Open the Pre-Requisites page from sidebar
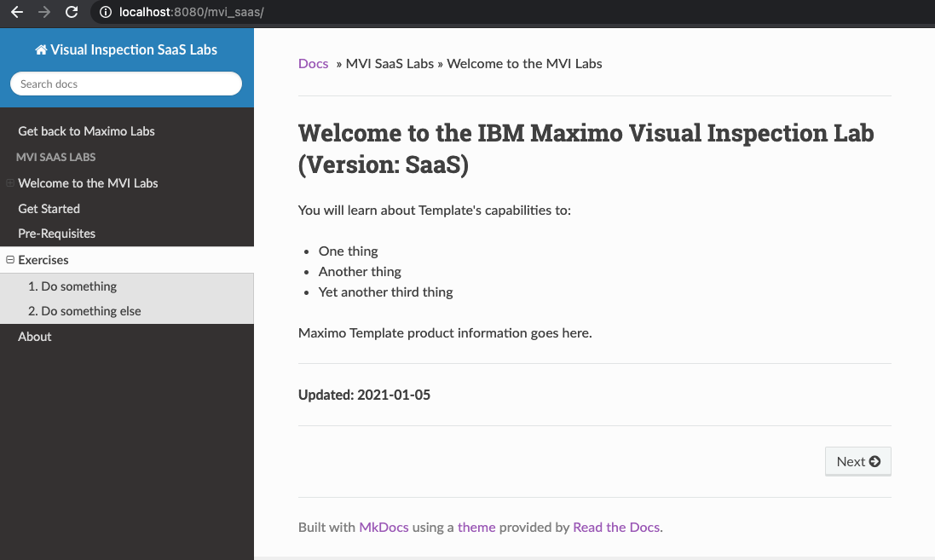Screen dimensions: 935x560 (x=56, y=234)
